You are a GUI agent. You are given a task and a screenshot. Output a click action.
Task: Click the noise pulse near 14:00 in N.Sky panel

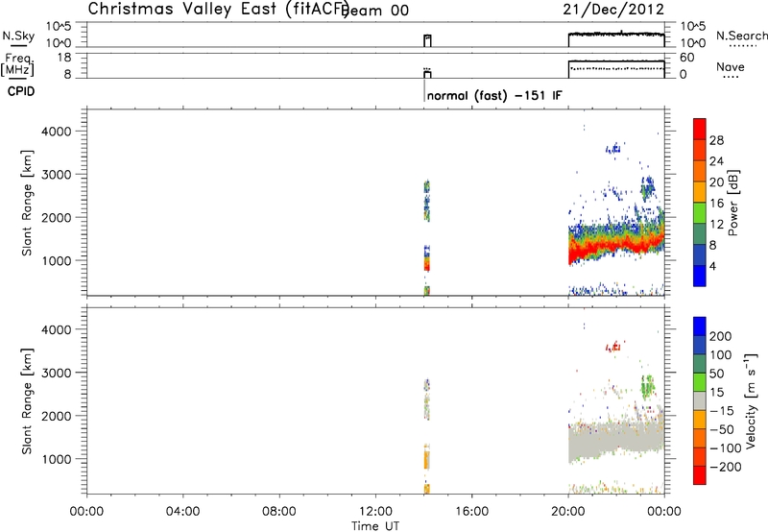427,40
